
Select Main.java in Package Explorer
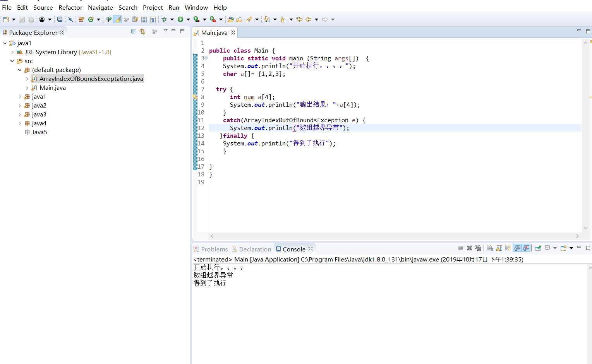click(52, 88)
